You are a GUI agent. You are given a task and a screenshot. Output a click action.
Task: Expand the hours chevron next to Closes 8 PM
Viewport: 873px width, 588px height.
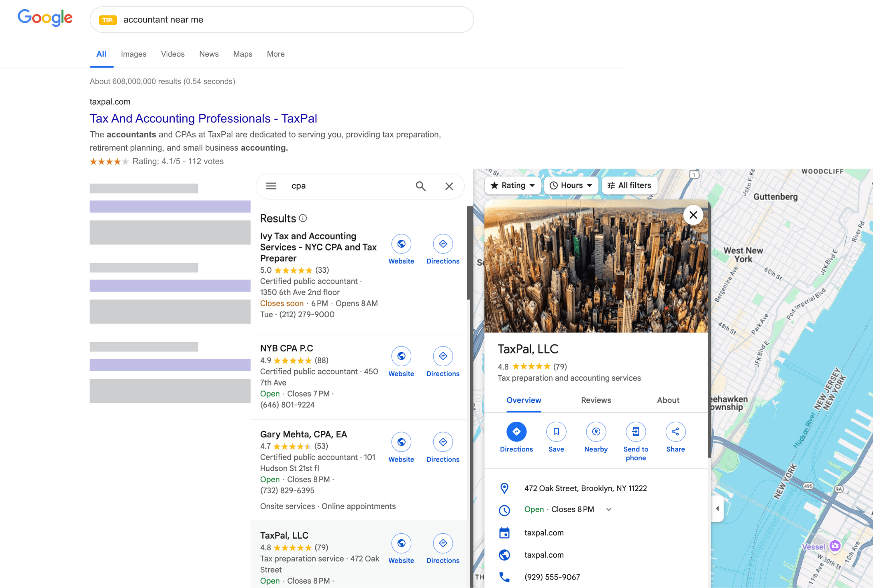[x=609, y=509]
